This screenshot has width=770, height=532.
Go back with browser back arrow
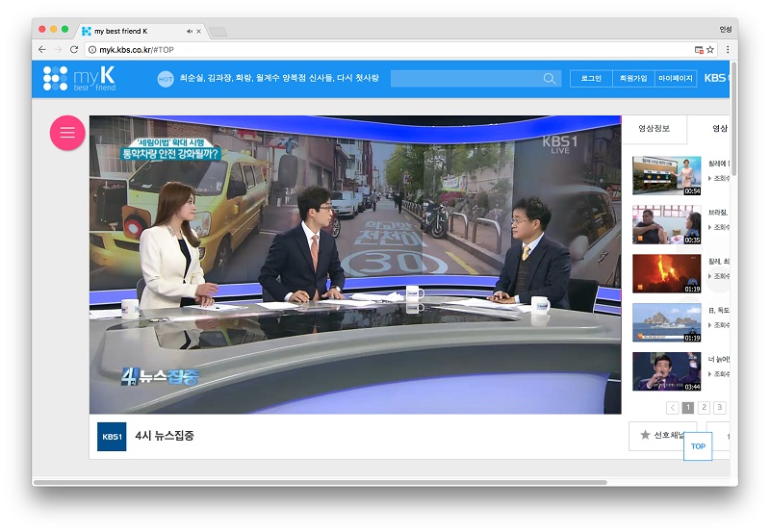(42, 50)
